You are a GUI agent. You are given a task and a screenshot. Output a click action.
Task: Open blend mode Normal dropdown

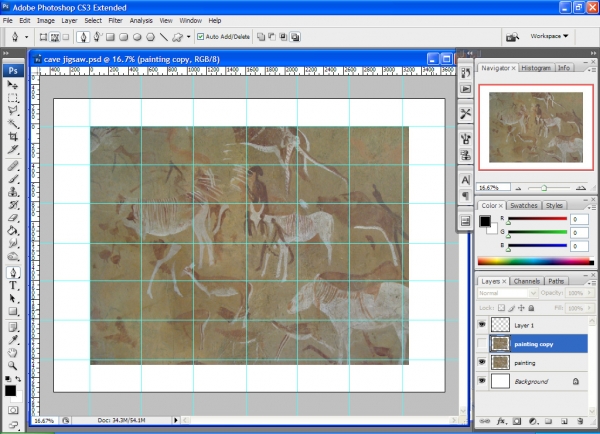click(x=533, y=293)
